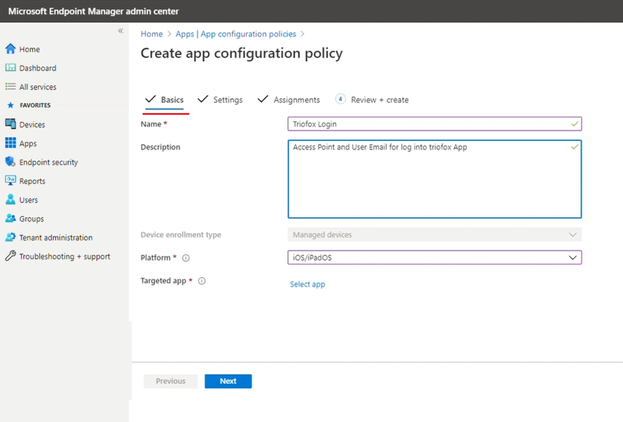
Task: Click the Description label
Action: point(161,147)
